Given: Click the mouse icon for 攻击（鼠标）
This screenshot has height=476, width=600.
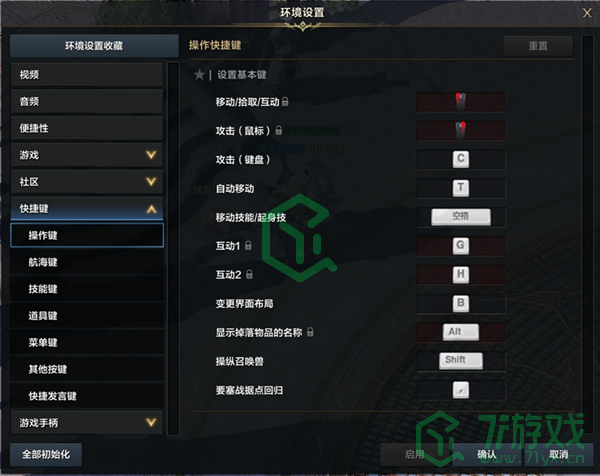Looking at the screenshot, I should pyautogui.click(x=461, y=130).
